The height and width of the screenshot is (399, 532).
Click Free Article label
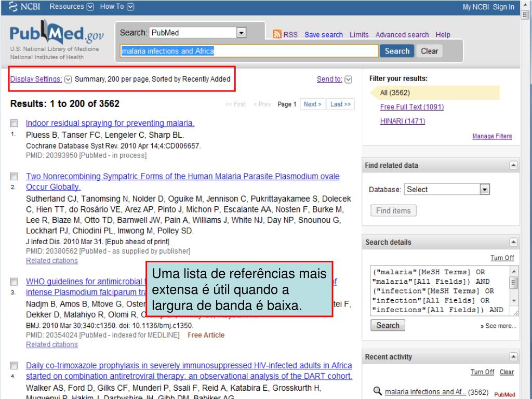206,335
